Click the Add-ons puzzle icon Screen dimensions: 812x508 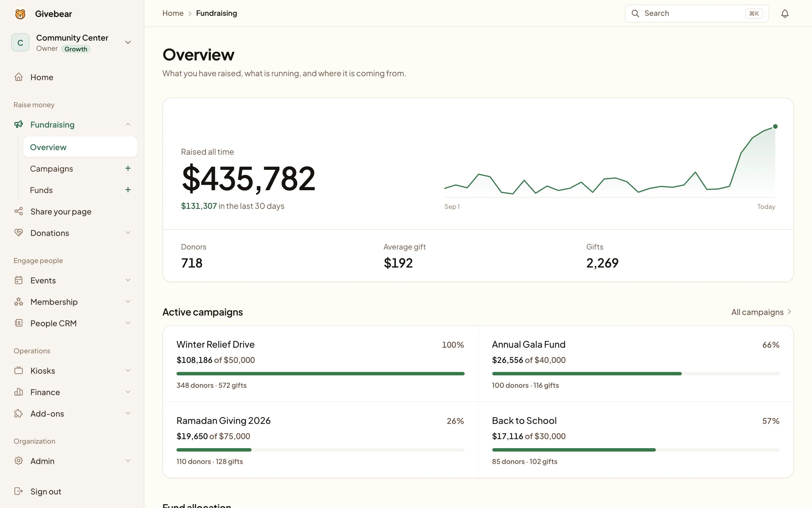18,413
